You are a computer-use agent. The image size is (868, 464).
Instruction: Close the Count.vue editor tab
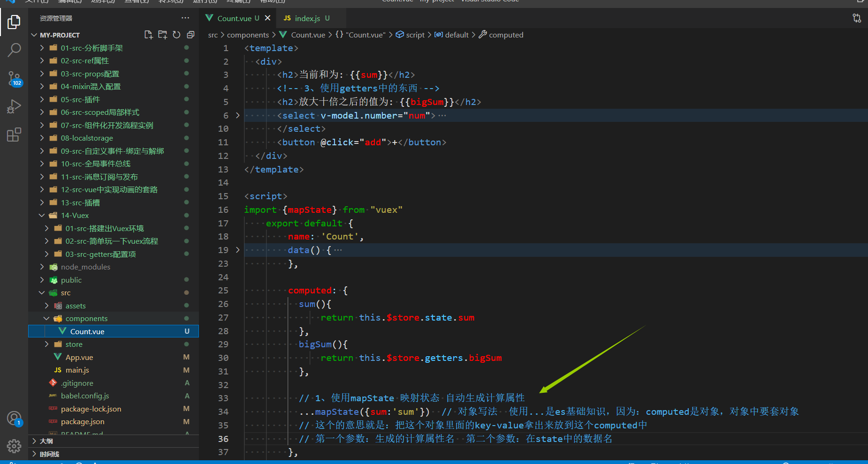(x=267, y=18)
